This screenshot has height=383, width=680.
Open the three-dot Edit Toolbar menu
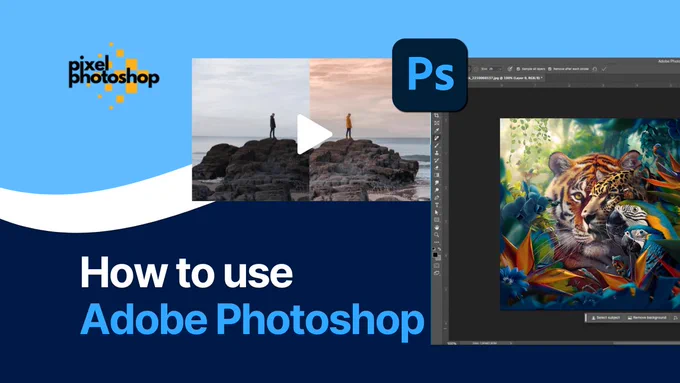pyautogui.click(x=437, y=242)
